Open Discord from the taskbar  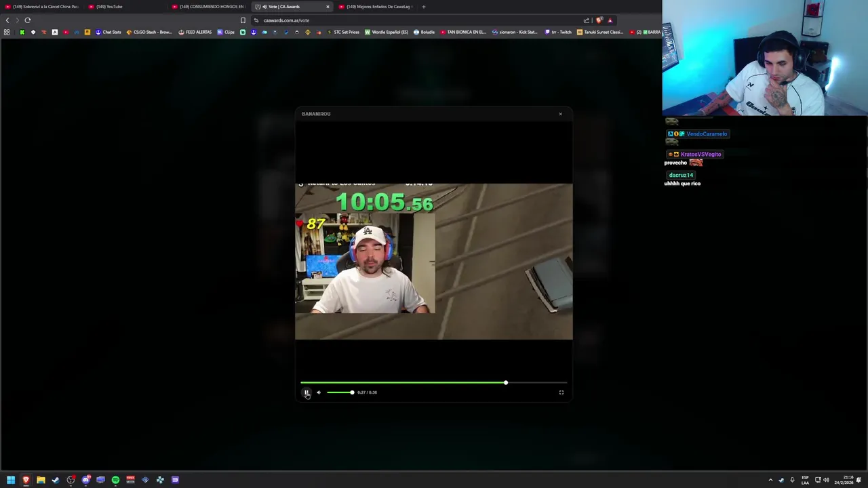pyautogui.click(x=85, y=480)
